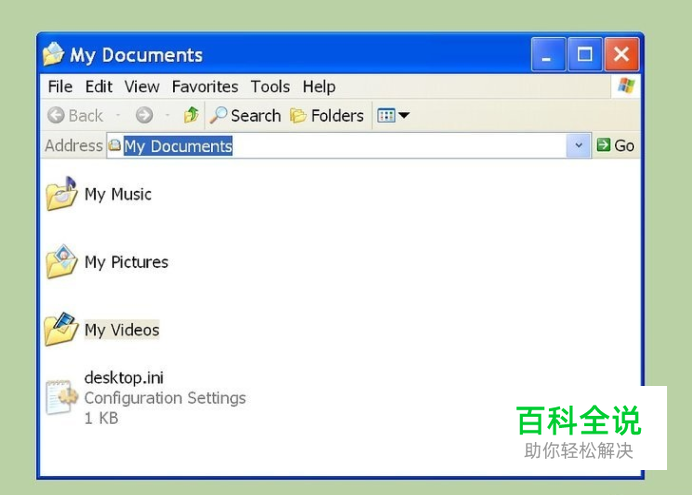Open the Edit menu
The width and height of the screenshot is (692, 495).
(99, 86)
